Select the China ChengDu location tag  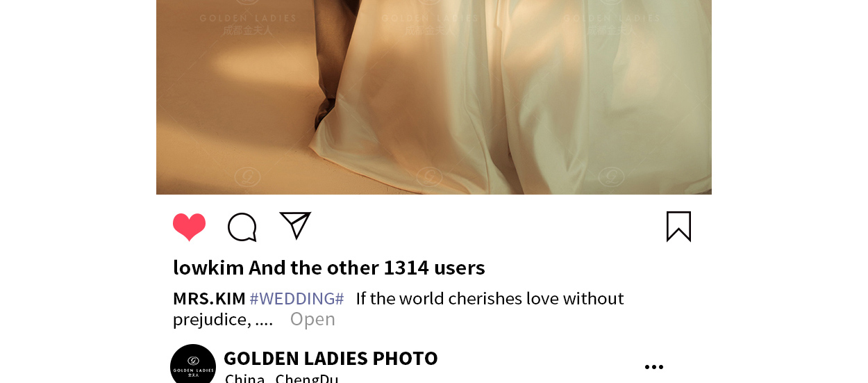point(281,379)
